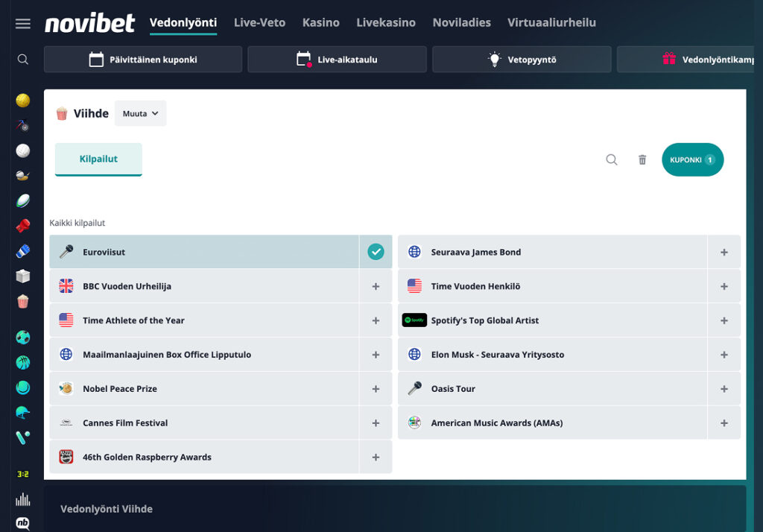Image resolution: width=763 pixels, height=532 pixels.
Task: Expand the Oasis Tour competition row
Action: [552, 389]
